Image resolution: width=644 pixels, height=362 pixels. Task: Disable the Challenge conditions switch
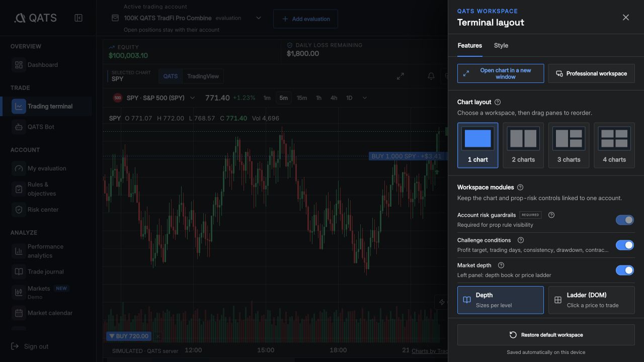tap(625, 245)
